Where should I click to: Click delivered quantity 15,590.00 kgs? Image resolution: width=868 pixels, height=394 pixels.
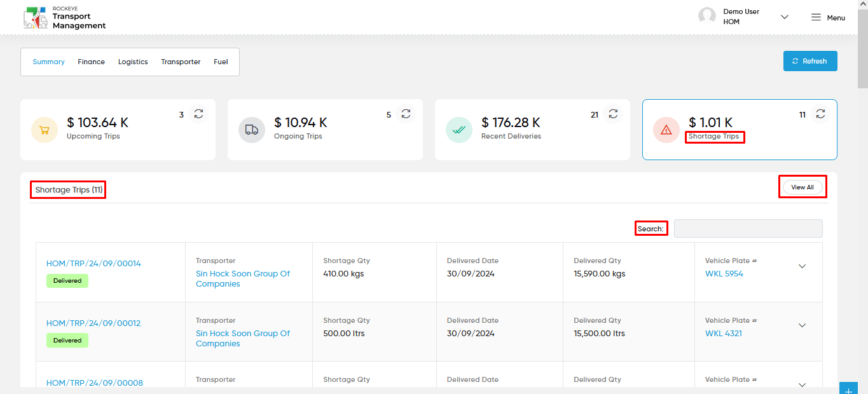pos(600,274)
